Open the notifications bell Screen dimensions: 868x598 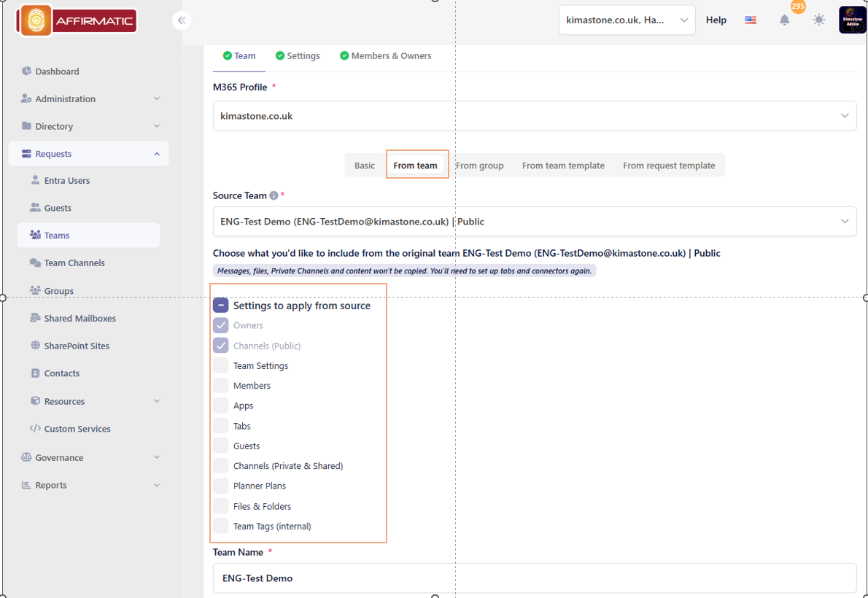pos(784,20)
